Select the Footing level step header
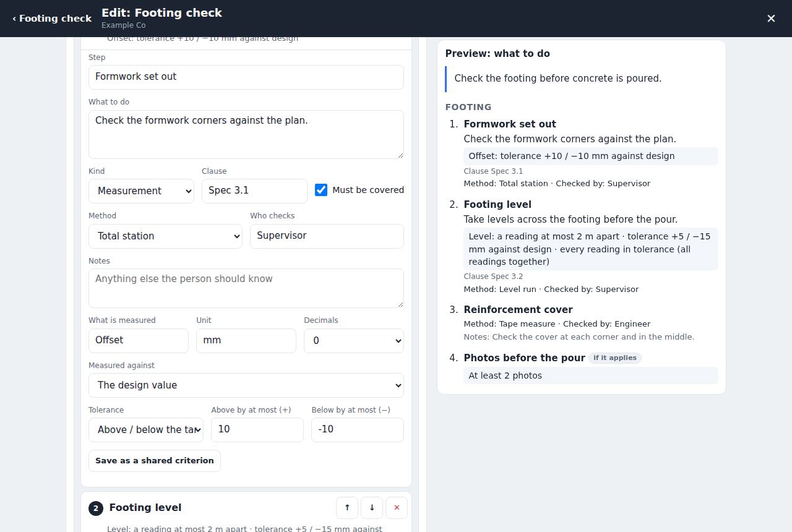792x532 pixels. click(145, 508)
